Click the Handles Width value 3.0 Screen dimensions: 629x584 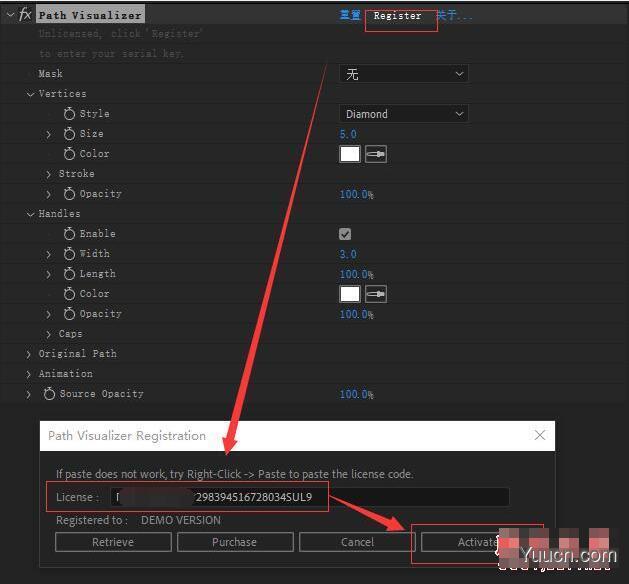[x=348, y=254]
